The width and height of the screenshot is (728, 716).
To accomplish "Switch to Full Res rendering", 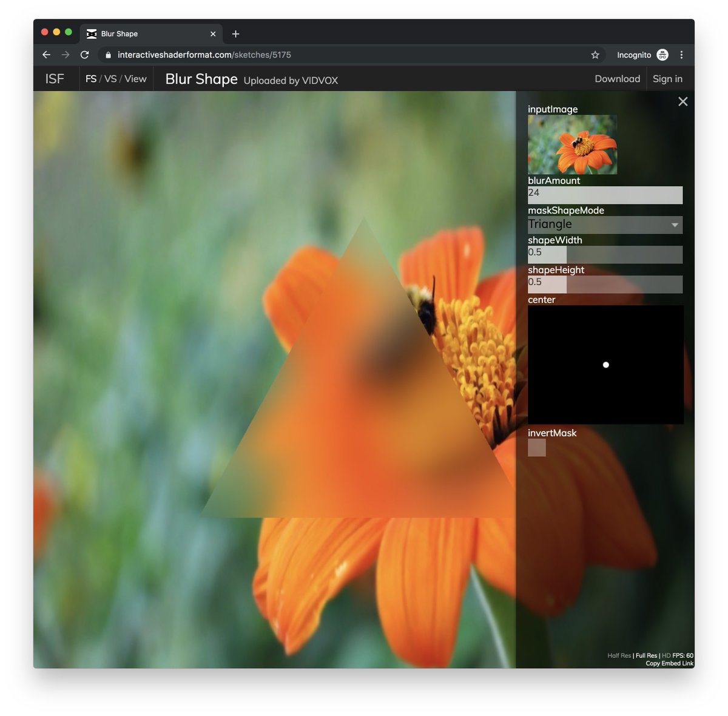I will [646, 655].
